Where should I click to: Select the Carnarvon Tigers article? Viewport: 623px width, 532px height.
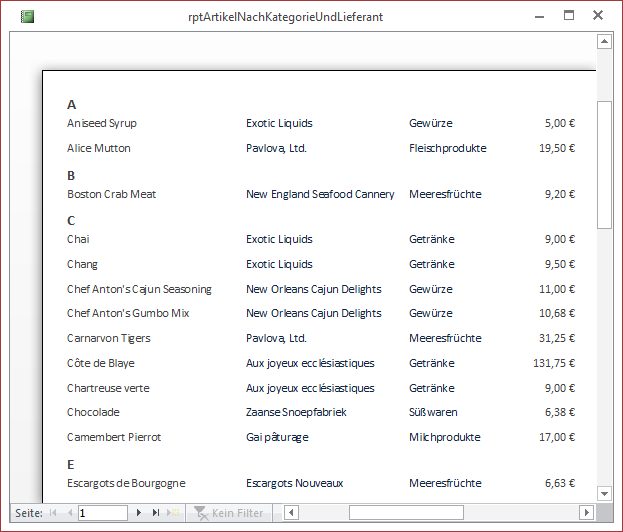click(x=108, y=338)
